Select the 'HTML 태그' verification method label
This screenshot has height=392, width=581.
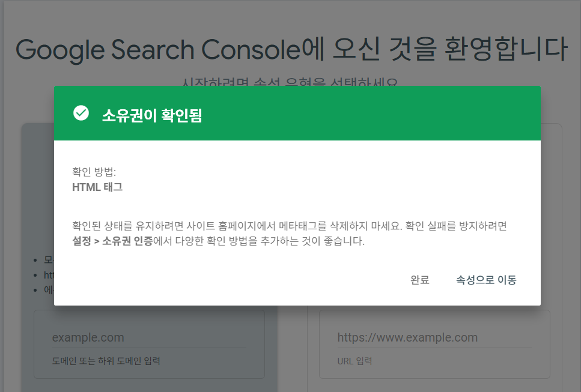point(97,187)
